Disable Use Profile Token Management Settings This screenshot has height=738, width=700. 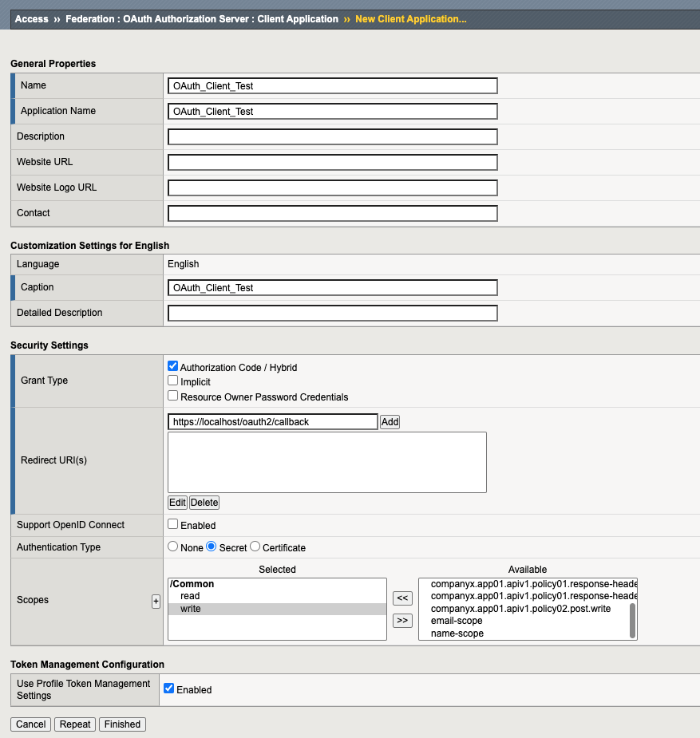[x=168, y=688]
